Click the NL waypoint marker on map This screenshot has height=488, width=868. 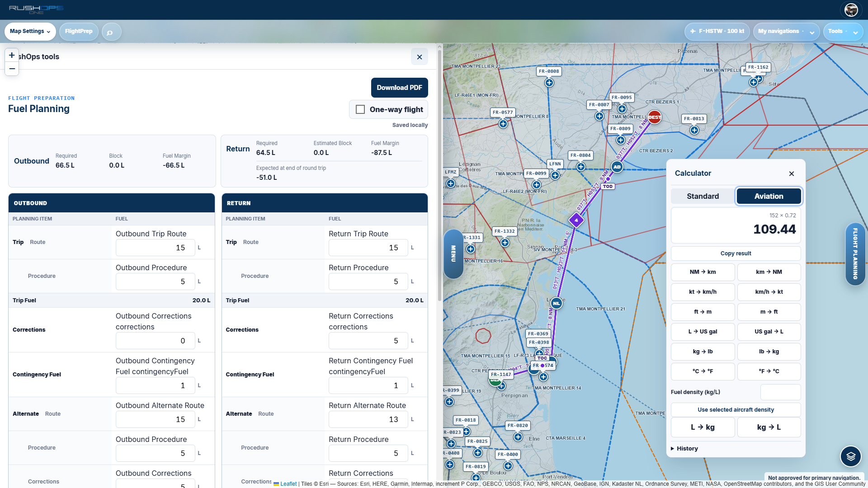click(557, 303)
